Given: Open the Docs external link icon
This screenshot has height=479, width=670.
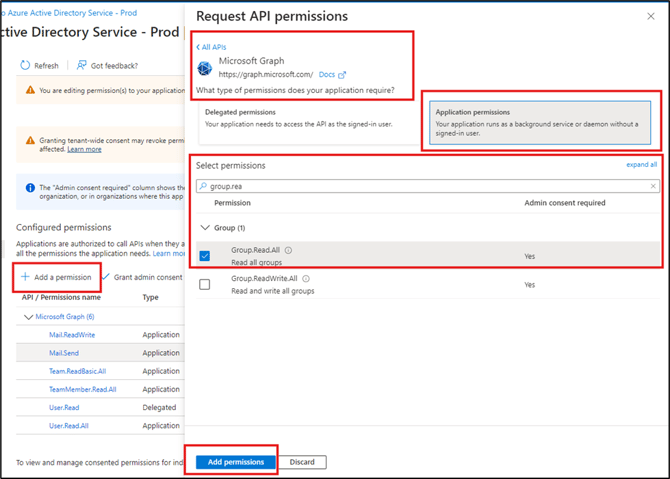Looking at the screenshot, I should [x=342, y=75].
